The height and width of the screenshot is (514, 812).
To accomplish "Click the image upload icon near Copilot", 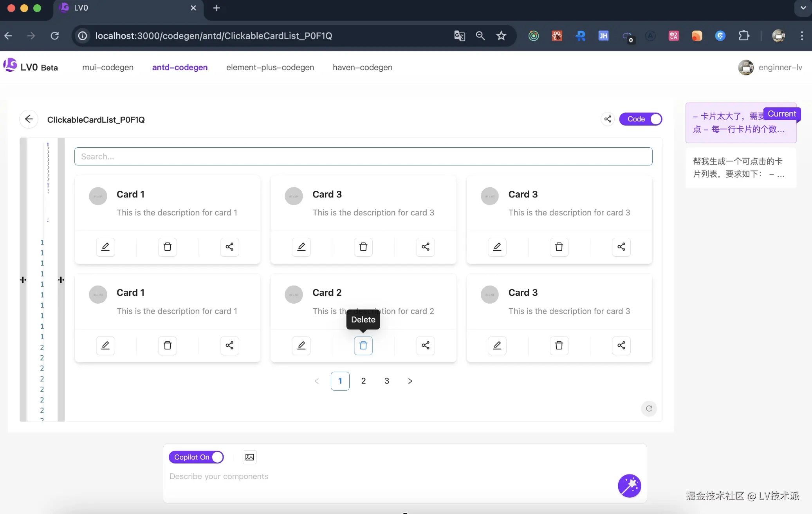I will pyautogui.click(x=249, y=457).
